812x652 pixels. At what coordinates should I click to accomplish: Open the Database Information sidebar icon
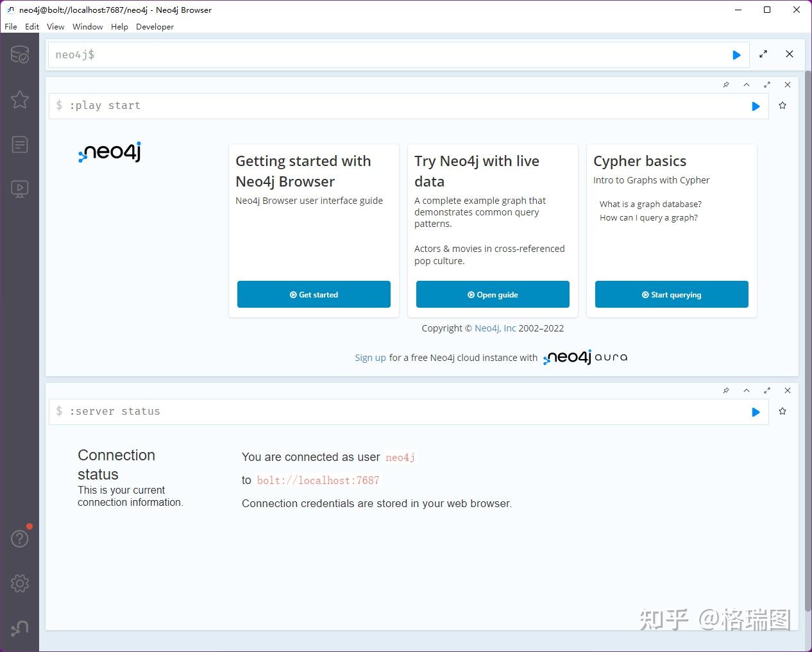pos(20,54)
